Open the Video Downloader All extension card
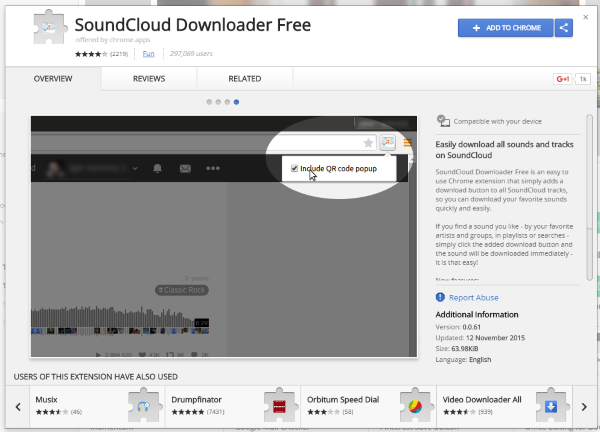This screenshot has width=600, height=432. tap(505, 407)
